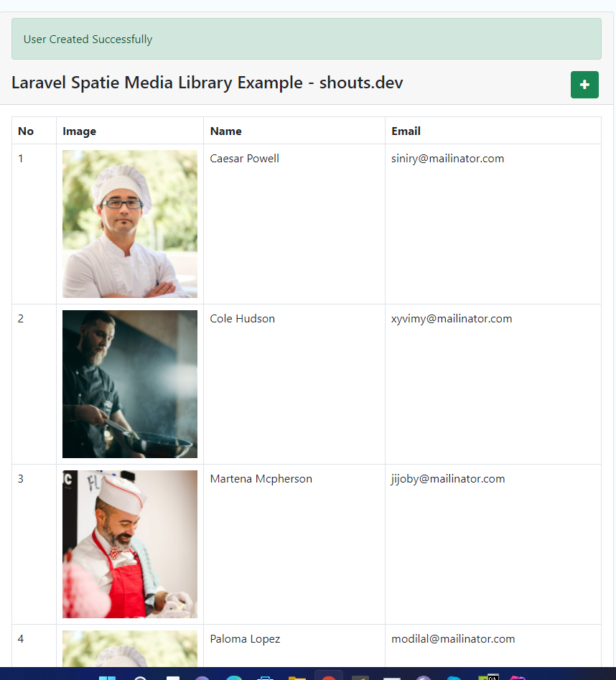The height and width of the screenshot is (680, 616).
Task: Open Martena Mcpherson's photo thumbnail
Action: point(130,544)
